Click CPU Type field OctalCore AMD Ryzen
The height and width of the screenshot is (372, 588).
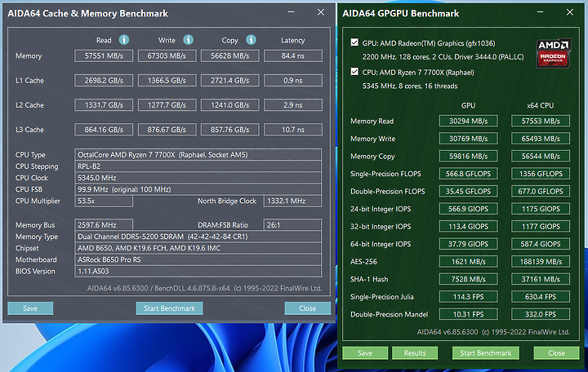coord(198,155)
